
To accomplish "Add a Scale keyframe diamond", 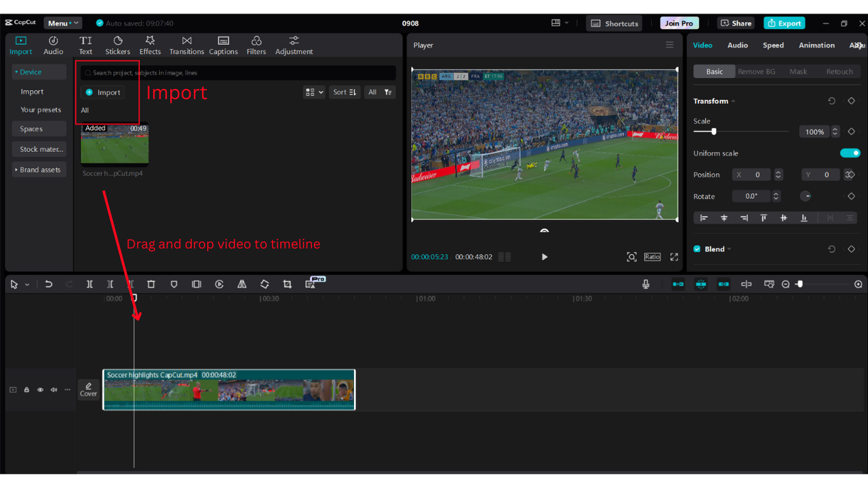I will pos(851,132).
